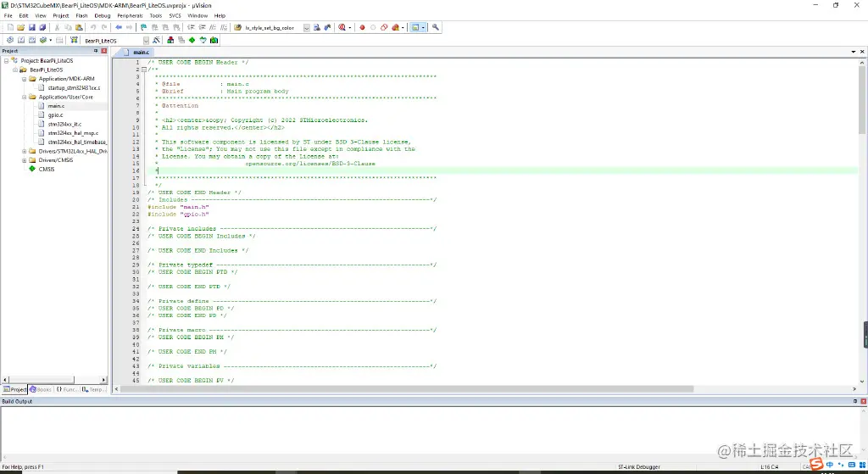Image resolution: width=868 pixels, height=474 pixels.
Task: Click the Sogou input method S icon
Action: 816,464
